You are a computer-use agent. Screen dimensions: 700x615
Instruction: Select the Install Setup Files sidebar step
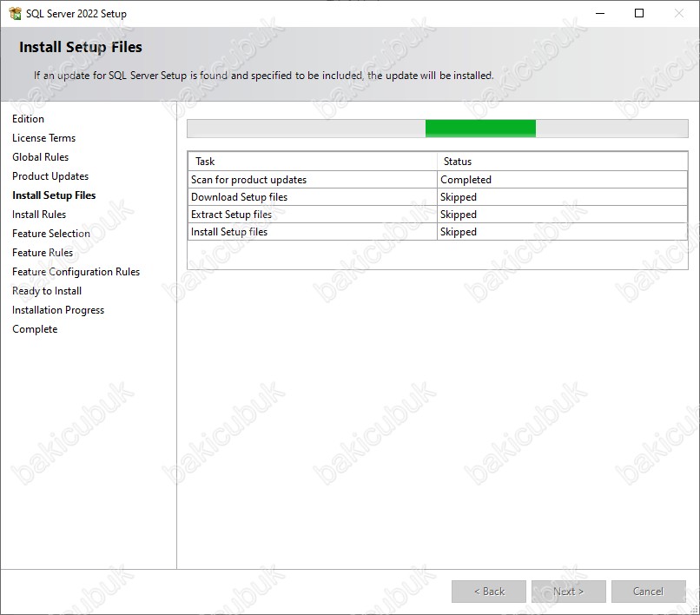[54, 195]
